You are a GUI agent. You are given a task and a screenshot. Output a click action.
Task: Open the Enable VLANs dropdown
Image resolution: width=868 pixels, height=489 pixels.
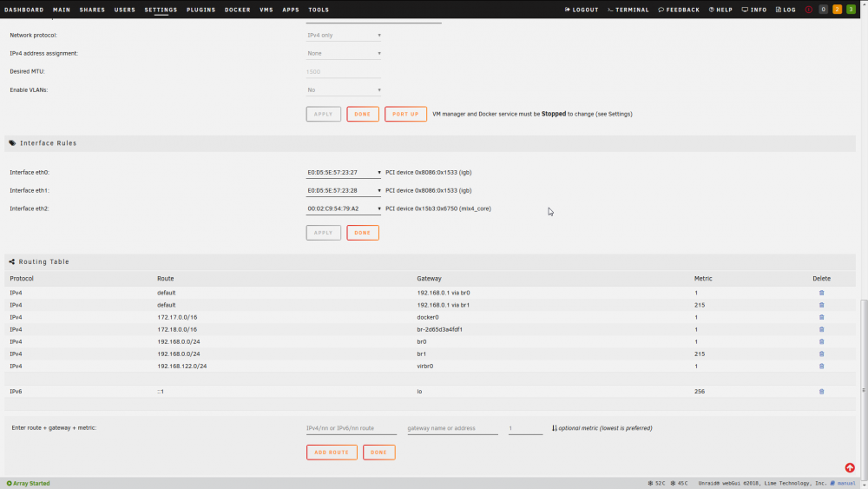point(343,89)
